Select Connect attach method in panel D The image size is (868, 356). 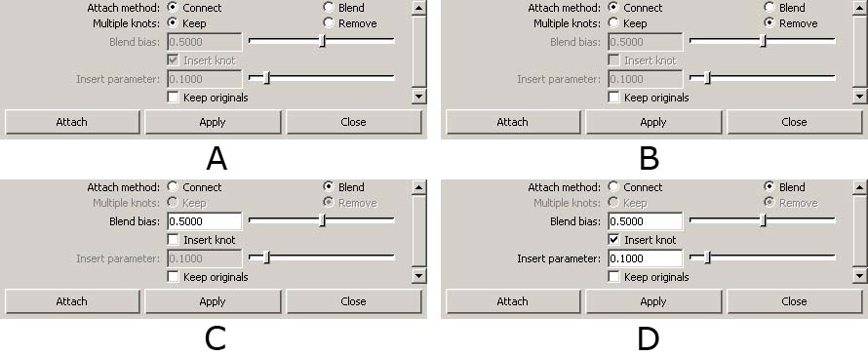[x=613, y=186]
